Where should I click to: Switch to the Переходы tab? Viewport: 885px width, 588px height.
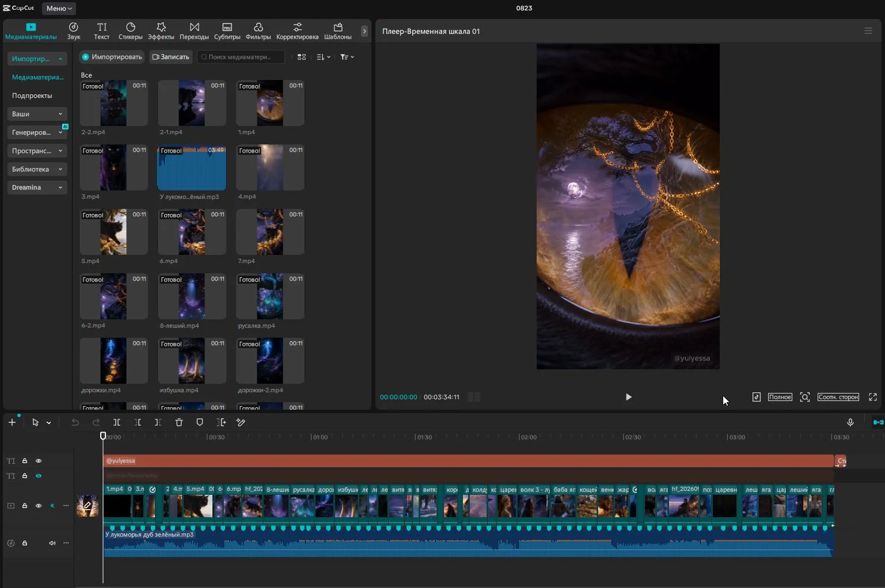[x=195, y=31]
